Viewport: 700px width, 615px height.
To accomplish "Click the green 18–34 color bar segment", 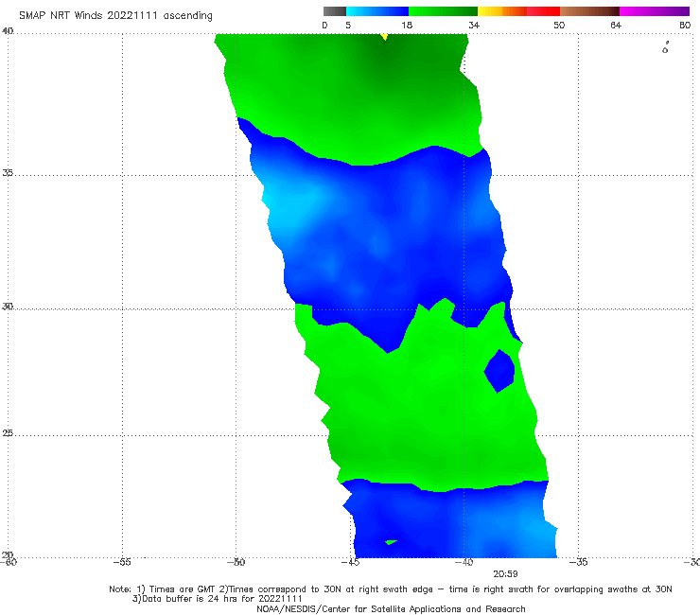I will coord(443,11).
